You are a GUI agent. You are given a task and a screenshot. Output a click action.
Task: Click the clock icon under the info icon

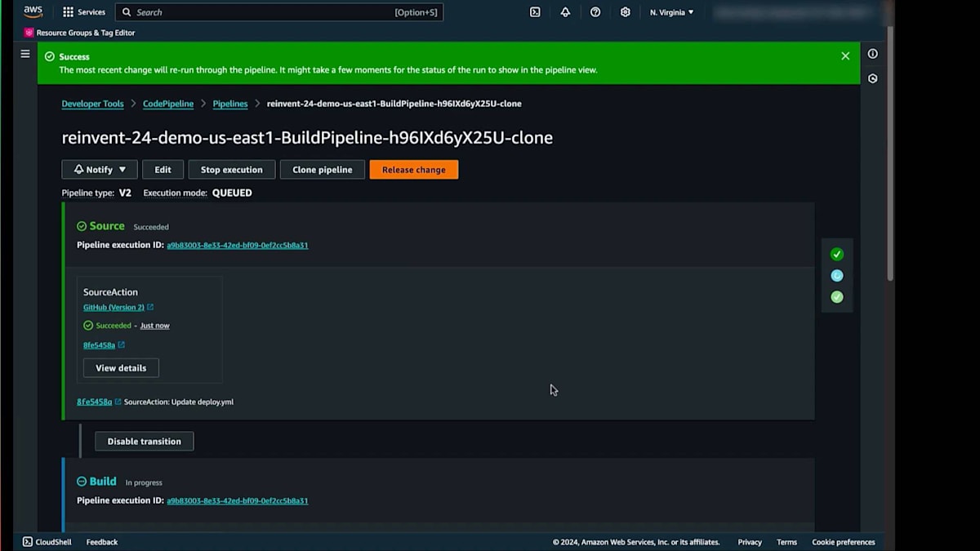pyautogui.click(x=873, y=78)
